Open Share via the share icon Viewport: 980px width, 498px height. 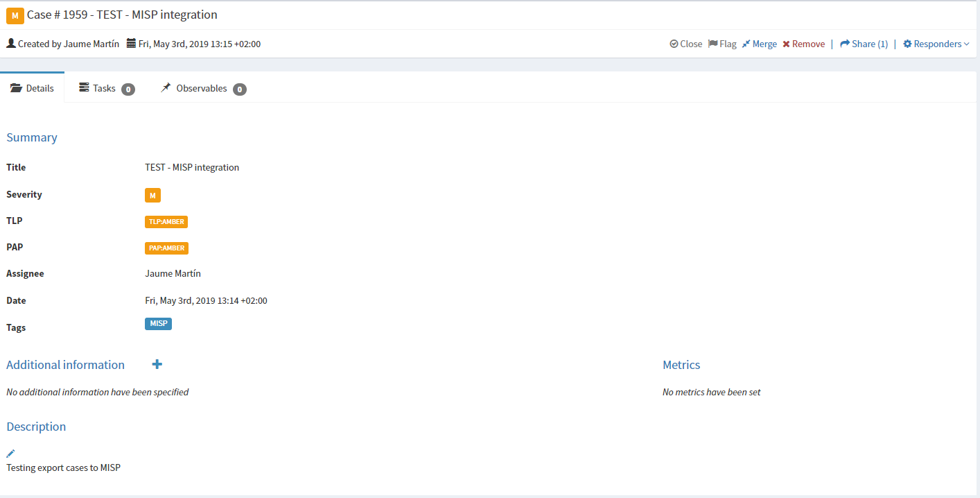[x=846, y=43]
